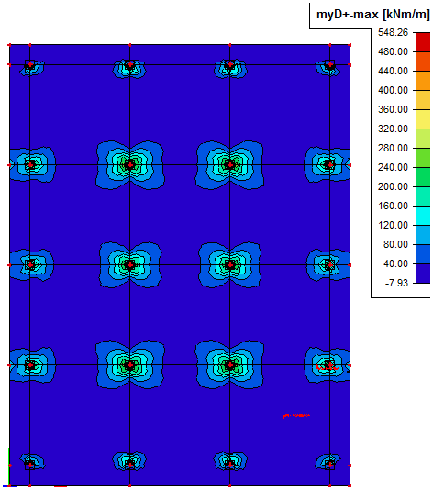The image size is (433, 504).
Task: Click the cyan 160–120 legend color band
Action: [423, 216]
